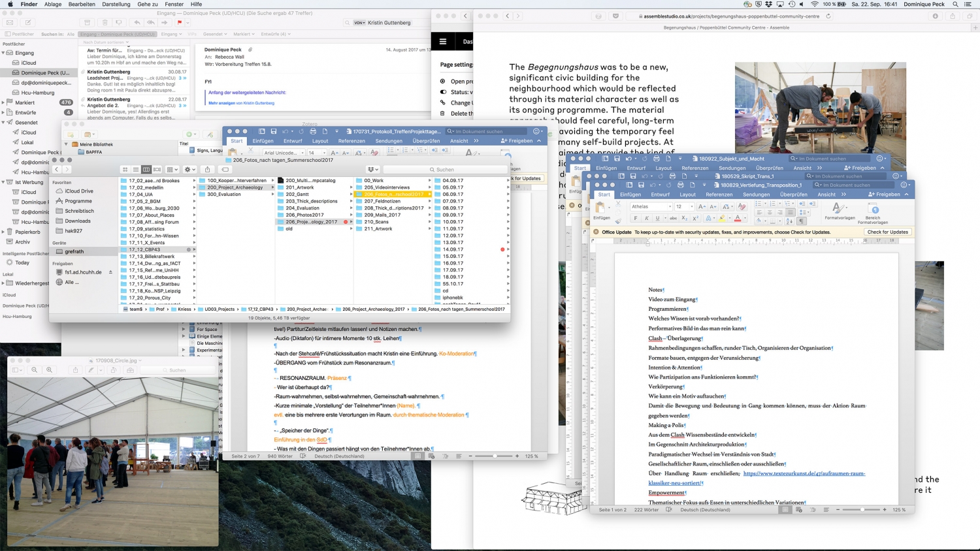The width and height of the screenshot is (980, 551).
Task: Toggle the Status switch in Page settings
Action: point(443,92)
